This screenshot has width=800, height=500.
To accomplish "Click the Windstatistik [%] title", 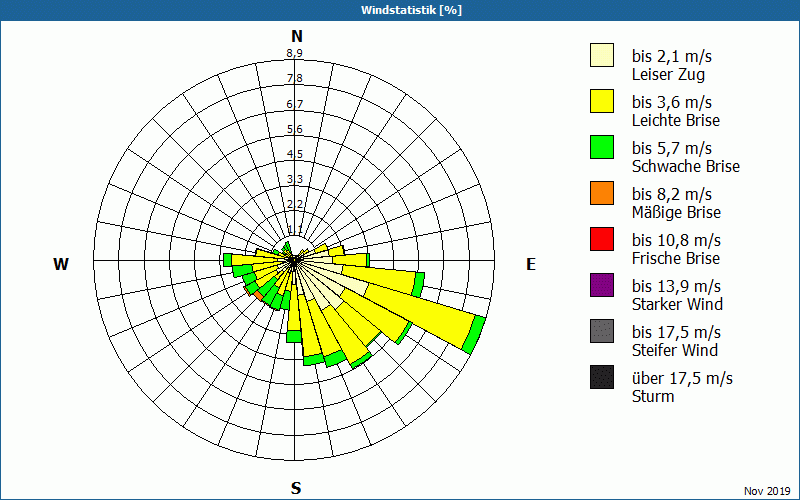I will tap(411, 10).
